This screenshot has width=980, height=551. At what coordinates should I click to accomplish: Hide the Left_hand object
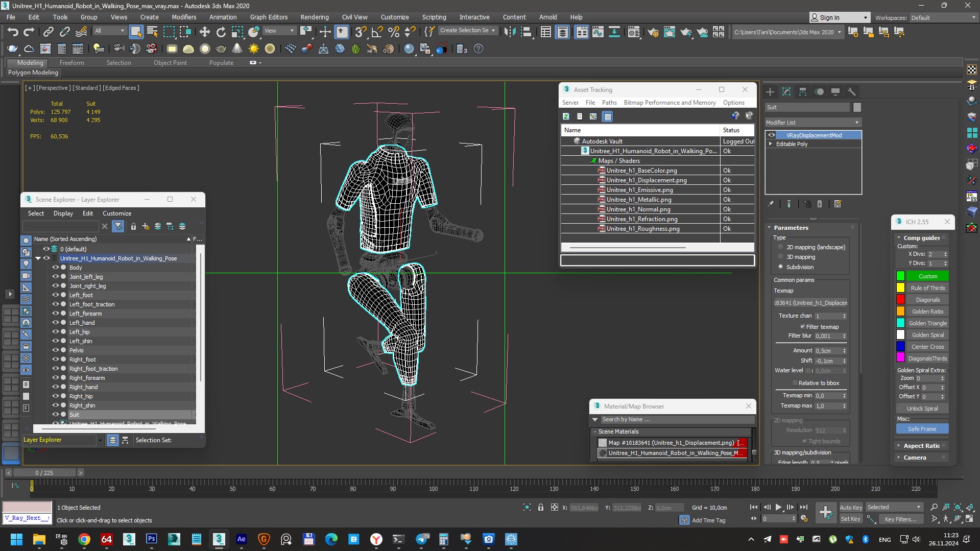56,323
